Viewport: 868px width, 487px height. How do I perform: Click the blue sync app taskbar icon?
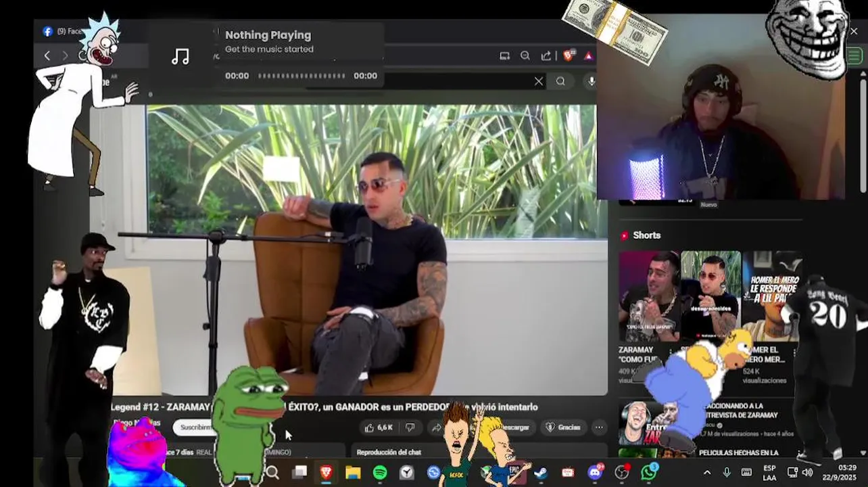[434, 472]
